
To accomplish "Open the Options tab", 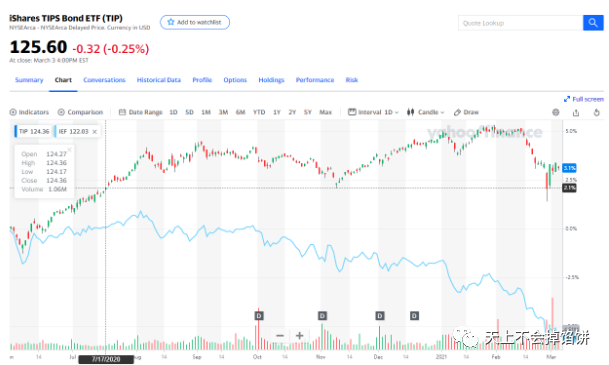I will pos(235,80).
